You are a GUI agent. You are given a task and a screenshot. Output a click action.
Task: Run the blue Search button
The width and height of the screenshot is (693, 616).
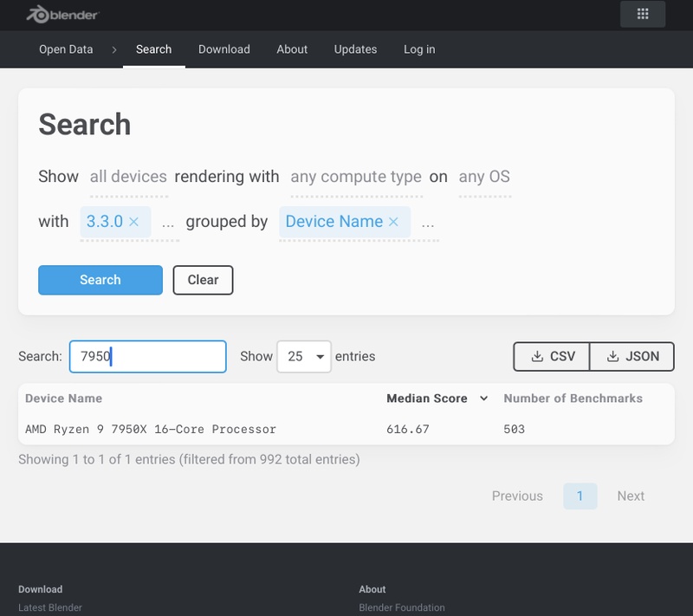click(x=100, y=280)
